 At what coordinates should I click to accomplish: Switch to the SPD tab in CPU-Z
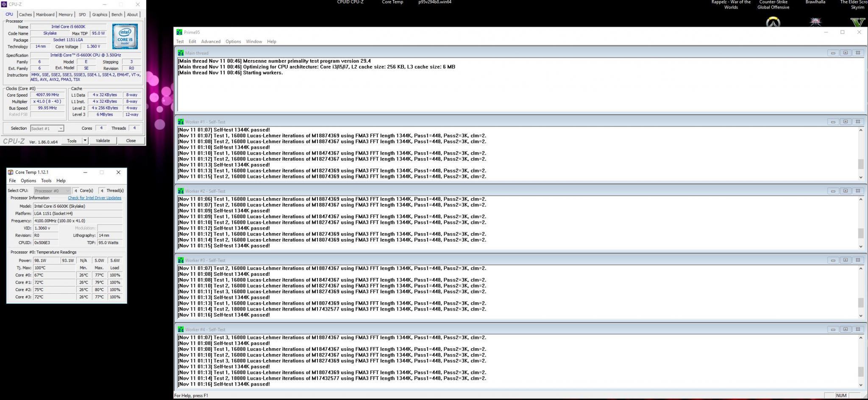[x=82, y=14]
